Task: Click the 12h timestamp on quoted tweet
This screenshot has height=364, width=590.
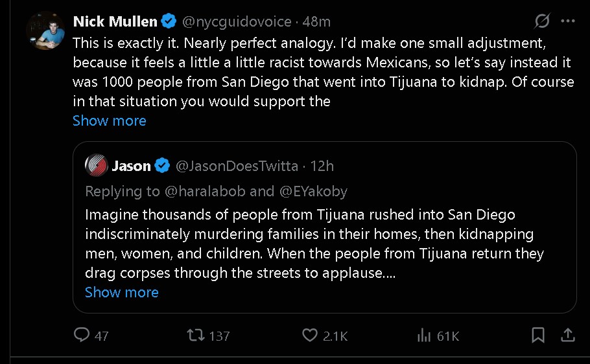Action: (322, 166)
